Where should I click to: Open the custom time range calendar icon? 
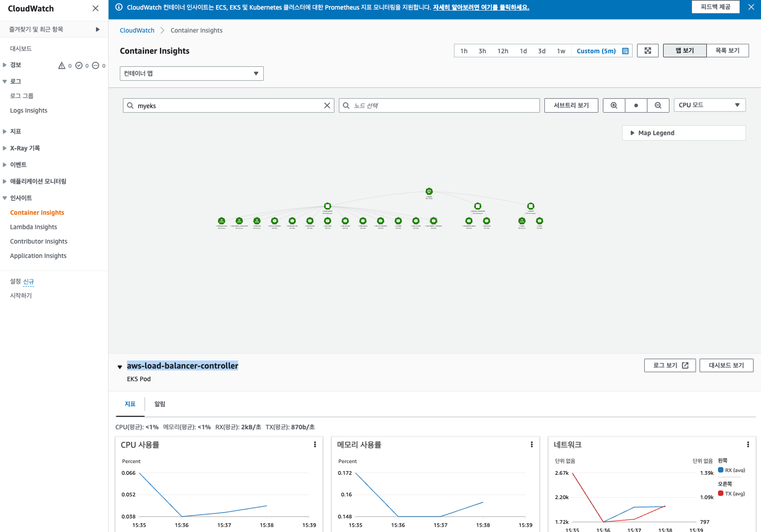tap(625, 51)
